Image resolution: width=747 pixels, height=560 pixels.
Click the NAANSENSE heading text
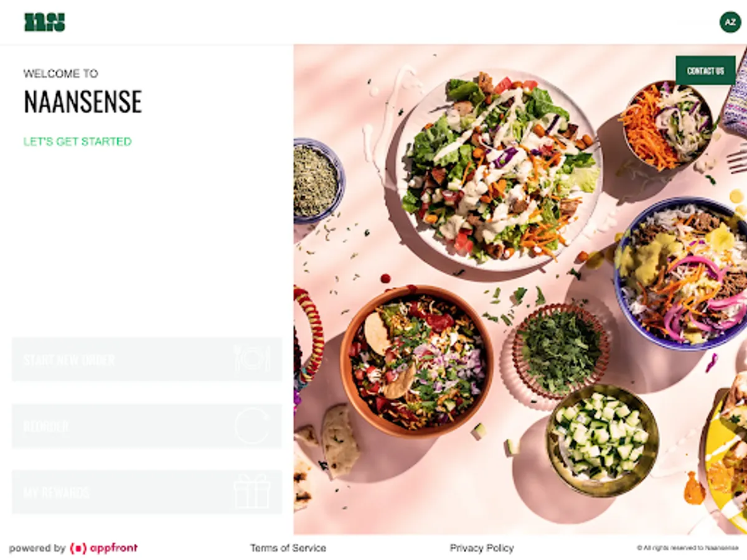coord(83,101)
